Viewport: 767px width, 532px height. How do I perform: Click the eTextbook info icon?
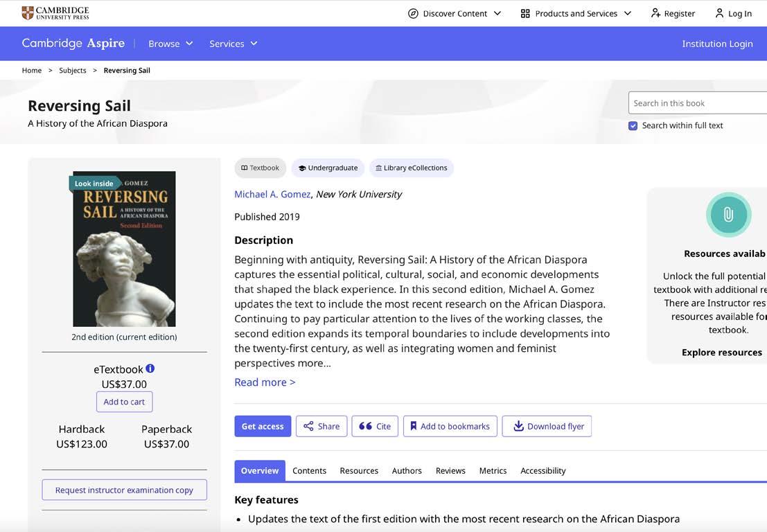pyautogui.click(x=150, y=369)
